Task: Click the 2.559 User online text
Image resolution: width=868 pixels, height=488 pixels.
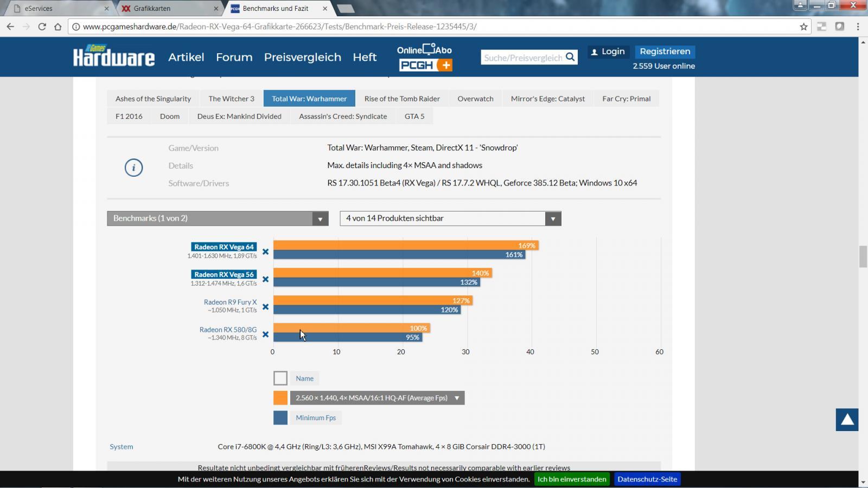Action: [x=664, y=66]
